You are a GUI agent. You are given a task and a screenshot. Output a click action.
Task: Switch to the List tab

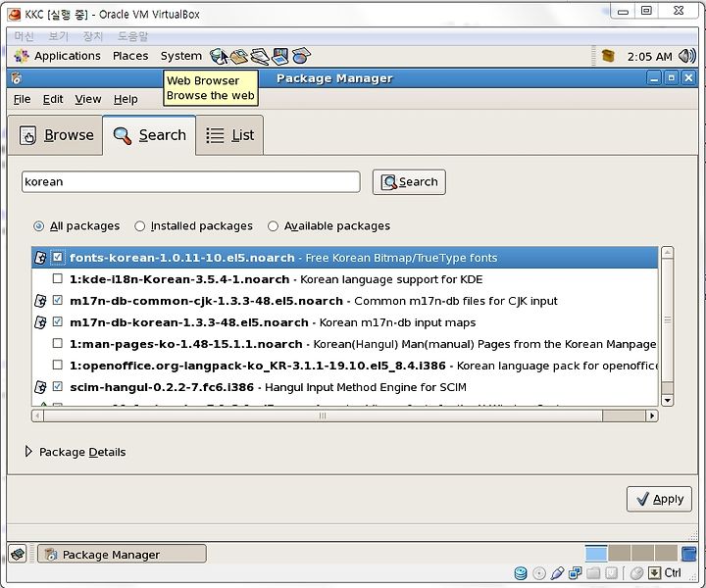(x=229, y=135)
